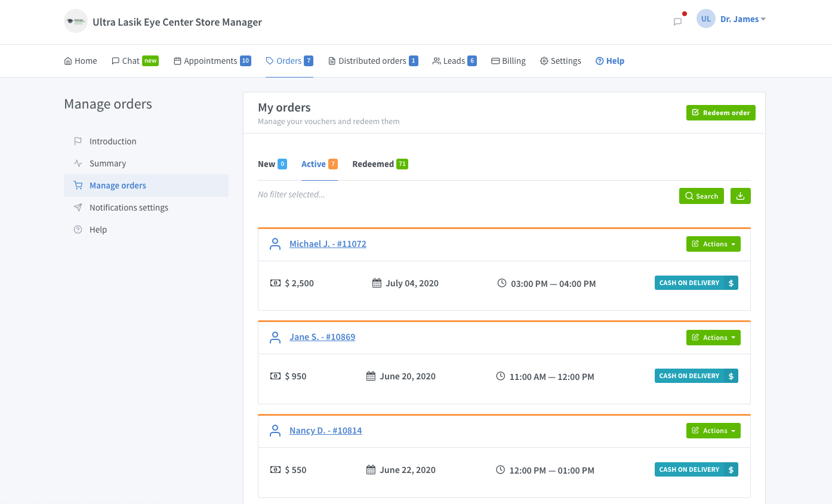Click the '$ 2,500' amount
This screenshot has height=504, width=832.
(300, 283)
